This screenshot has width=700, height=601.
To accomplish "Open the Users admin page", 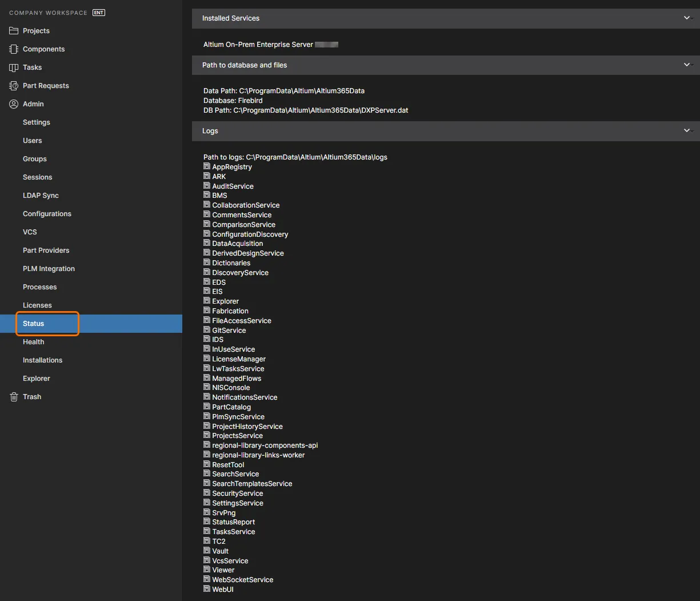I will [33, 141].
